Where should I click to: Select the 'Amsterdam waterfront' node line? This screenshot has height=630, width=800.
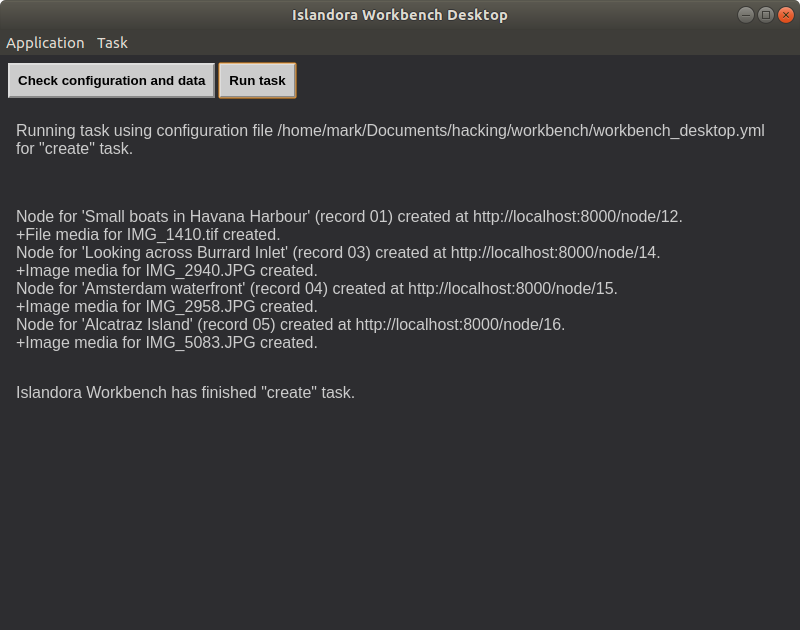pyautogui.click(x=316, y=289)
